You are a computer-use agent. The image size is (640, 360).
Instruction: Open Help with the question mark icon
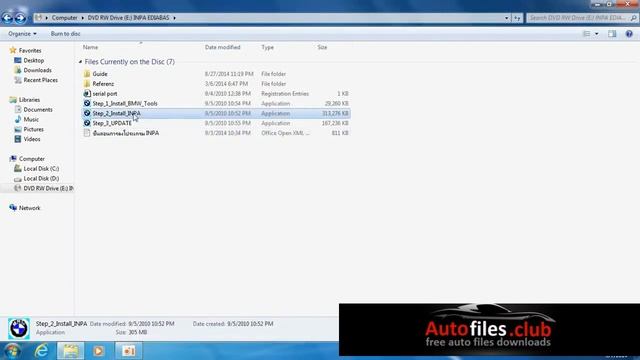(629, 34)
